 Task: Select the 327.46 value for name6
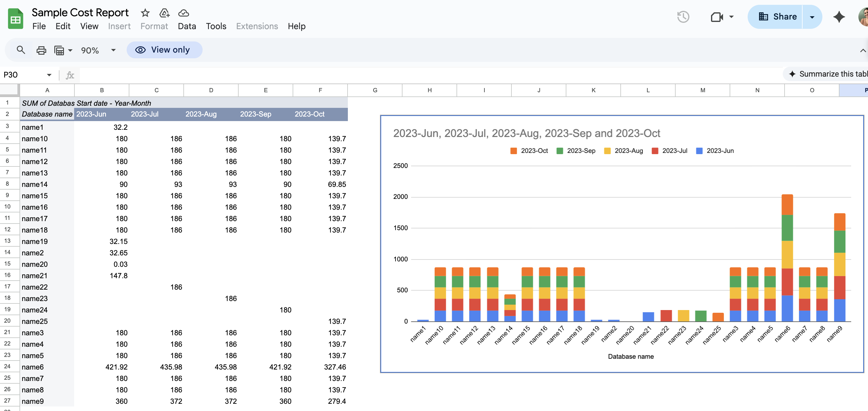[x=320, y=367]
